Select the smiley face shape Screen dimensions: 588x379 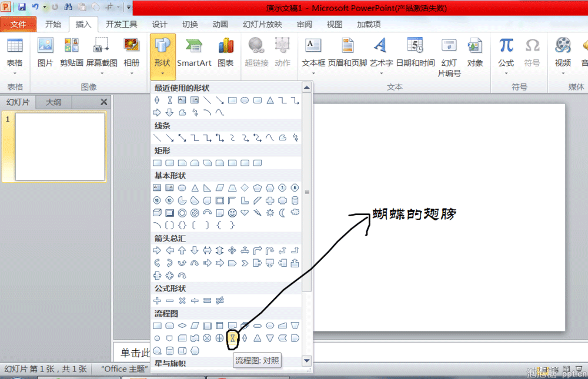[232, 213]
